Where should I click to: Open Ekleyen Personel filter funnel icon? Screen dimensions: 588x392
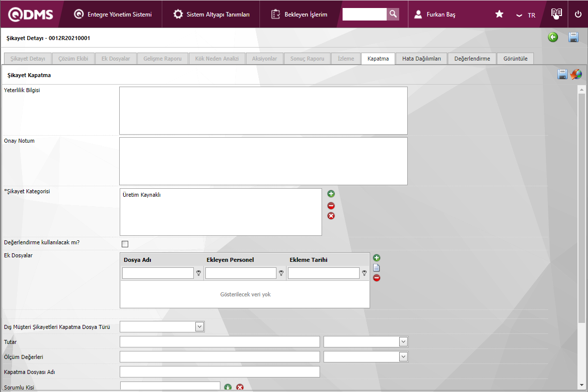tap(281, 273)
